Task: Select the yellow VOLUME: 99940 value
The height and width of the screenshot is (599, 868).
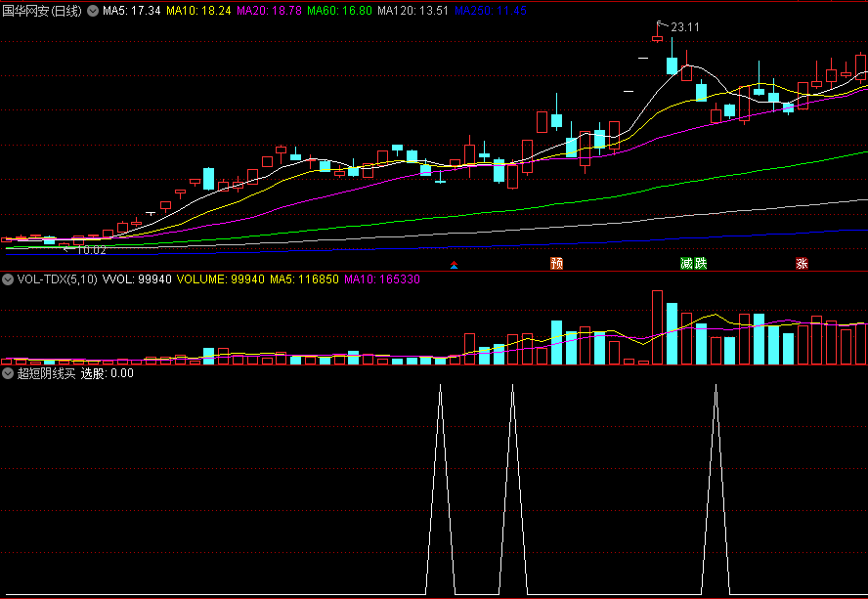Action: point(220,279)
